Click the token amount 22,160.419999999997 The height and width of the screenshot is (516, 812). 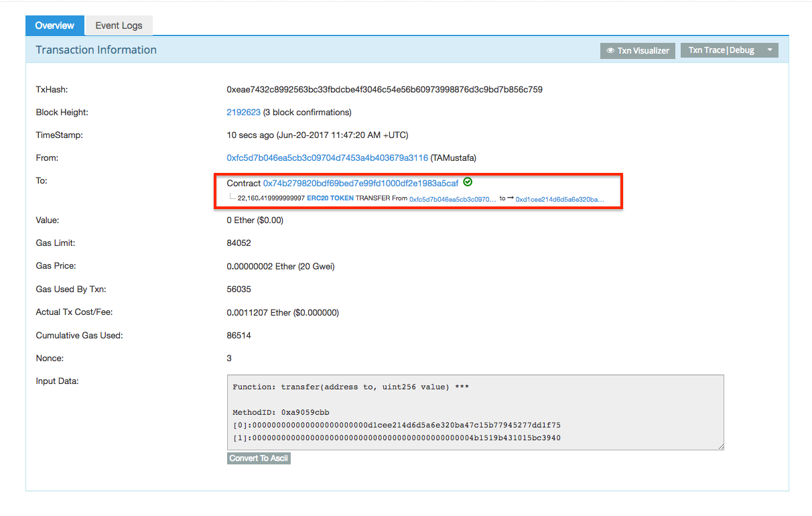[x=271, y=198]
